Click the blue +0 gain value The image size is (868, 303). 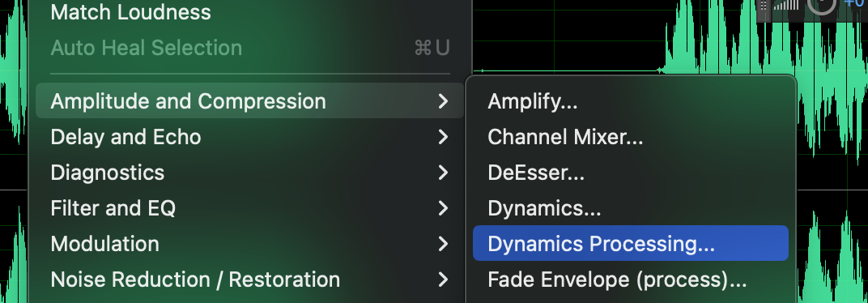[x=856, y=3]
